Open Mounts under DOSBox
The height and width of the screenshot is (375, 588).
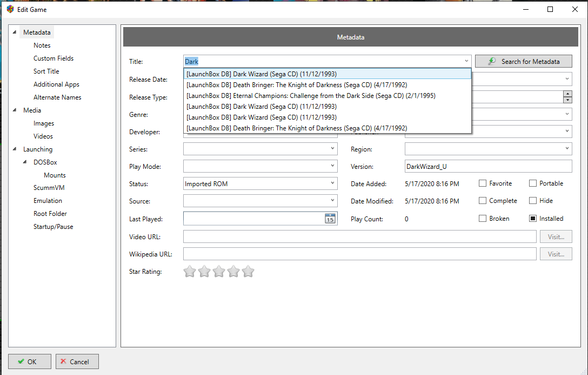(x=55, y=175)
